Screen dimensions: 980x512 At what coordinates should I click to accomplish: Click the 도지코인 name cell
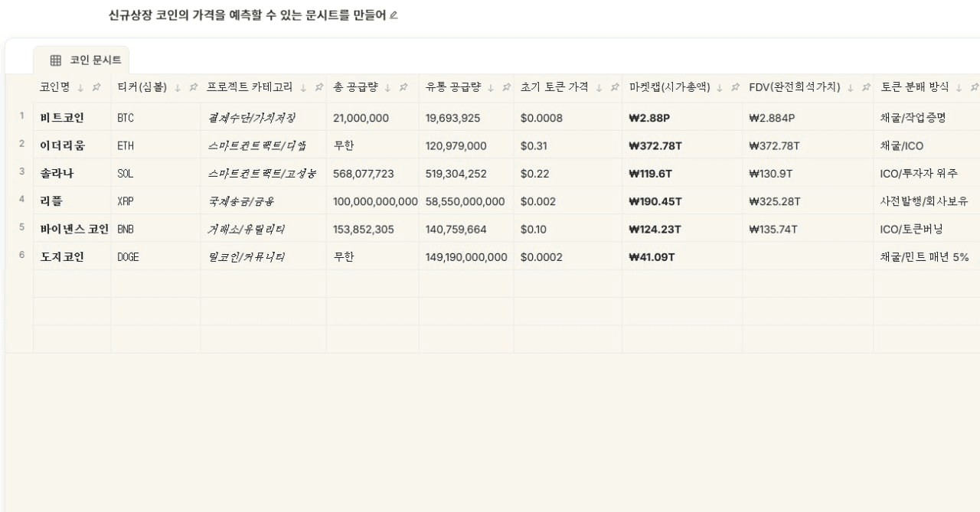(72, 256)
